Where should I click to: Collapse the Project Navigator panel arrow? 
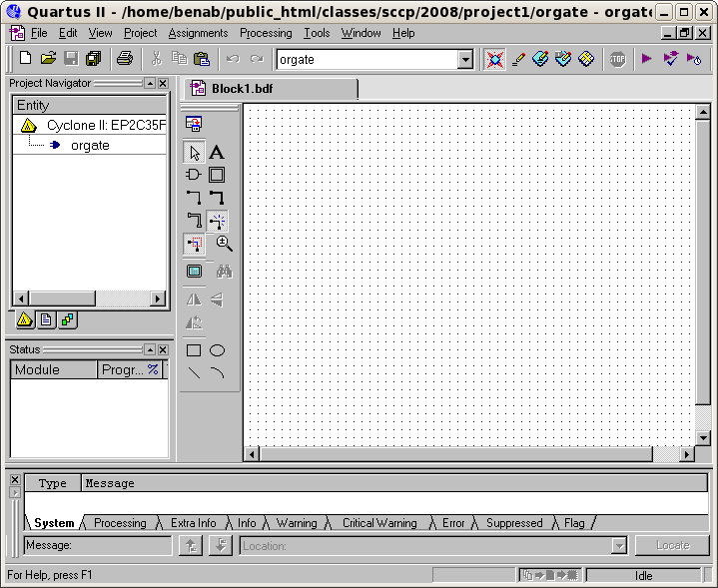[149, 83]
